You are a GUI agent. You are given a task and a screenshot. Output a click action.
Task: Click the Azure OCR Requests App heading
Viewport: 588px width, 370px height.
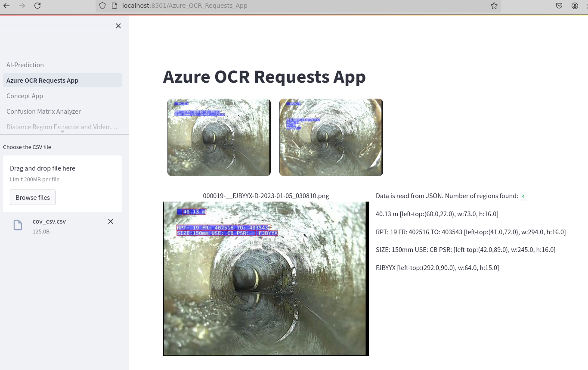pos(264,77)
